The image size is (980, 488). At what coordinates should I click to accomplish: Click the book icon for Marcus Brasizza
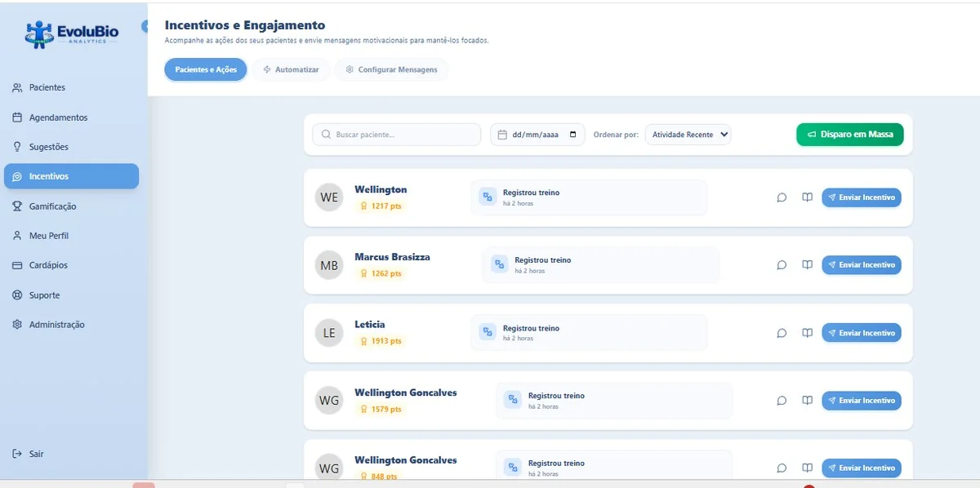tap(807, 265)
